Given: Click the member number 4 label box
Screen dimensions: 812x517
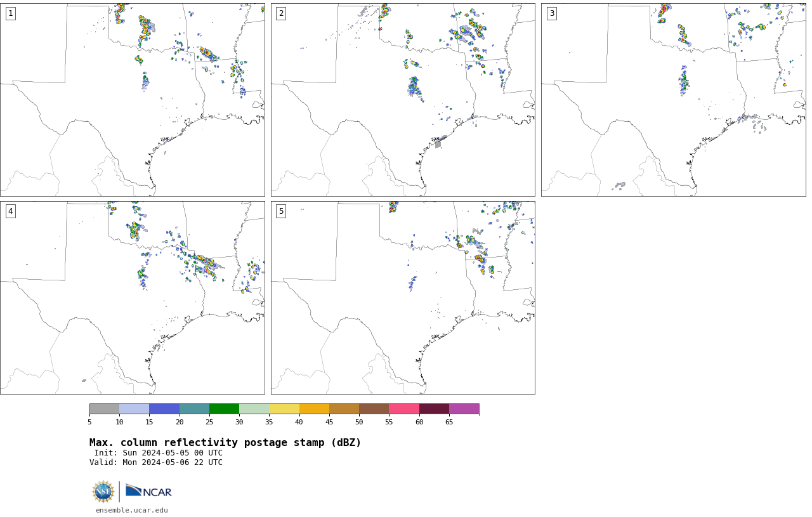Looking at the screenshot, I should [x=10, y=211].
